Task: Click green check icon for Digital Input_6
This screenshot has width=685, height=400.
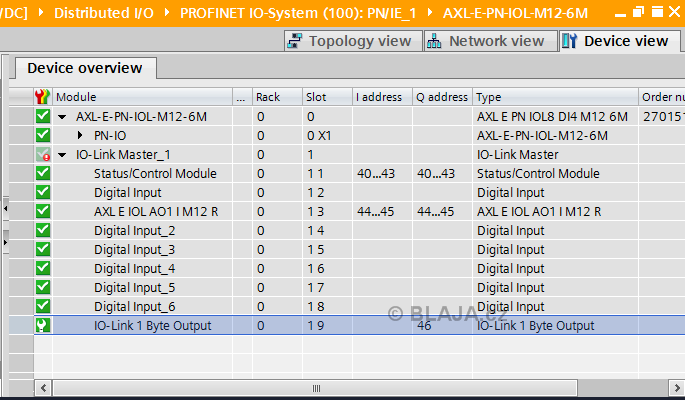Action: 43,306
